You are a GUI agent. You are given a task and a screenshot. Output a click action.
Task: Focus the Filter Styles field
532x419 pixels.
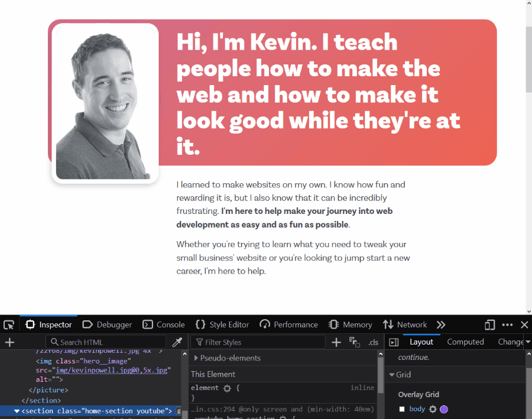[x=258, y=342]
